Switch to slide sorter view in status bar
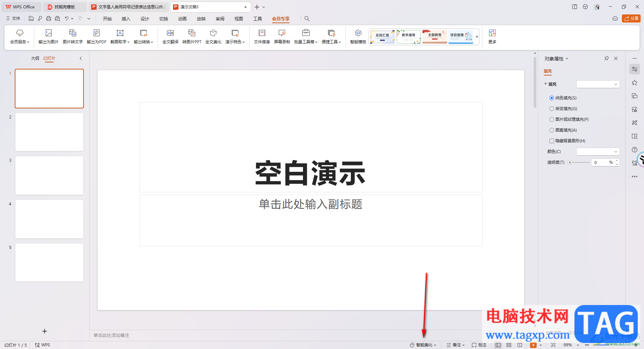The width and height of the screenshot is (644, 349). point(509,345)
